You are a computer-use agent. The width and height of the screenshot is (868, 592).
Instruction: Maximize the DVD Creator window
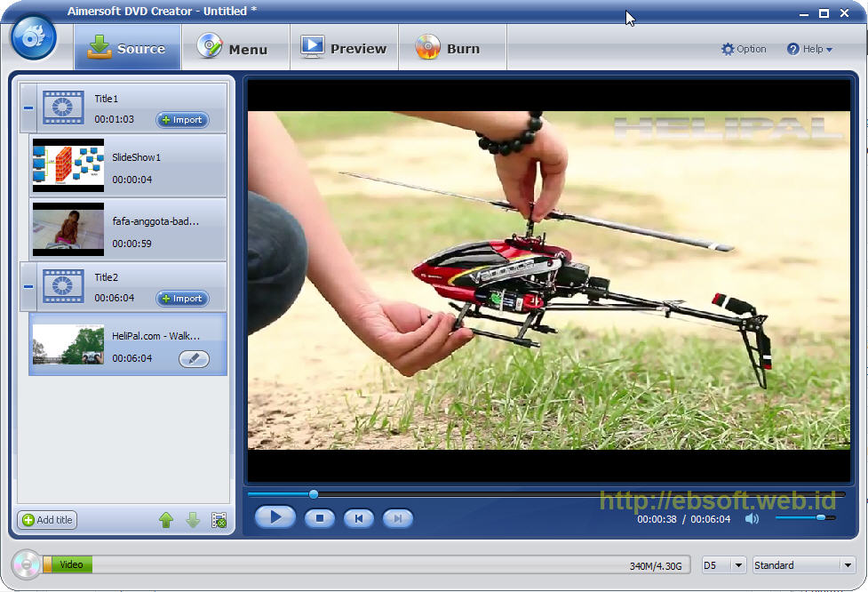click(824, 12)
